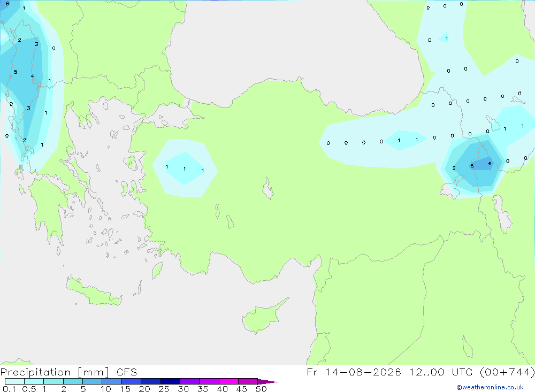This screenshot has width=535, height=392.
Task: Pick the 2–5 mm legend swatch
Action: point(73,381)
